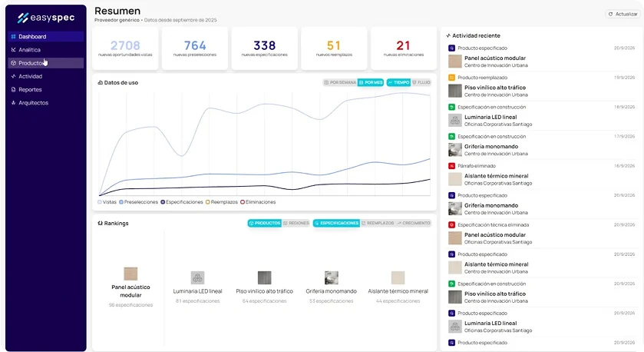Open the 2708 nuevas oportunidades card
The width and height of the screenshot is (644, 352).
point(125,48)
